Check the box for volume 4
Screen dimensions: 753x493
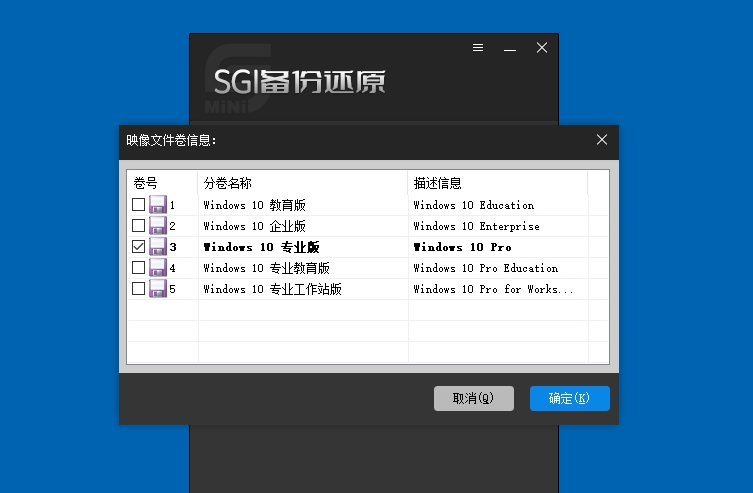click(138, 267)
